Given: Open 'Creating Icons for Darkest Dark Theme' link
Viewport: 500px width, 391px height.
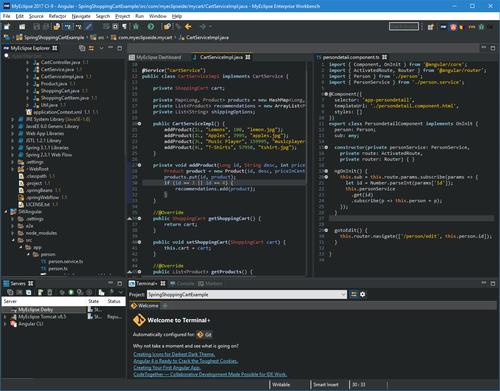Looking at the screenshot, I should [174, 354].
